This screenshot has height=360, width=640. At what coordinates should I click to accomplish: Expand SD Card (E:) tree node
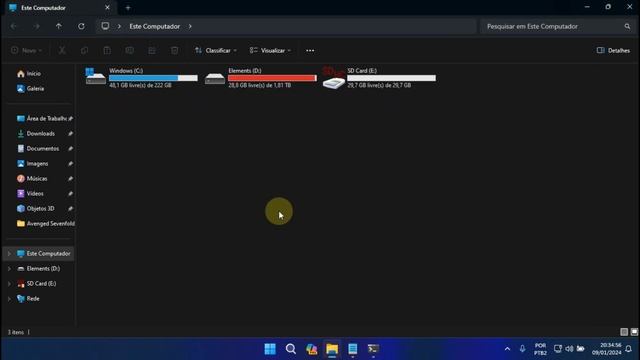tap(9, 284)
